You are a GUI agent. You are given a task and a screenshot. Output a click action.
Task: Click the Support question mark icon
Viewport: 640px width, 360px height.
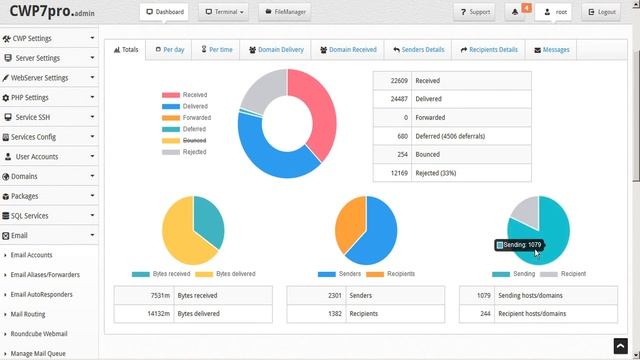[x=463, y=12]
